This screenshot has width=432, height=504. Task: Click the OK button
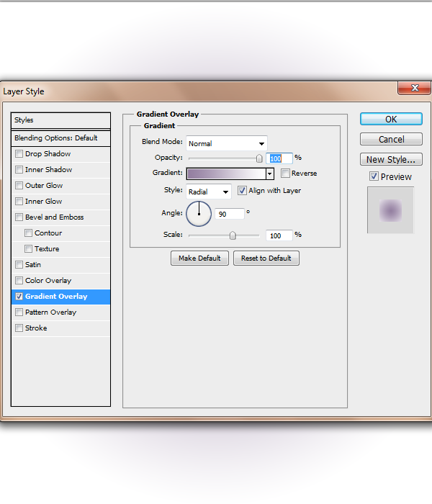point(391,120)
